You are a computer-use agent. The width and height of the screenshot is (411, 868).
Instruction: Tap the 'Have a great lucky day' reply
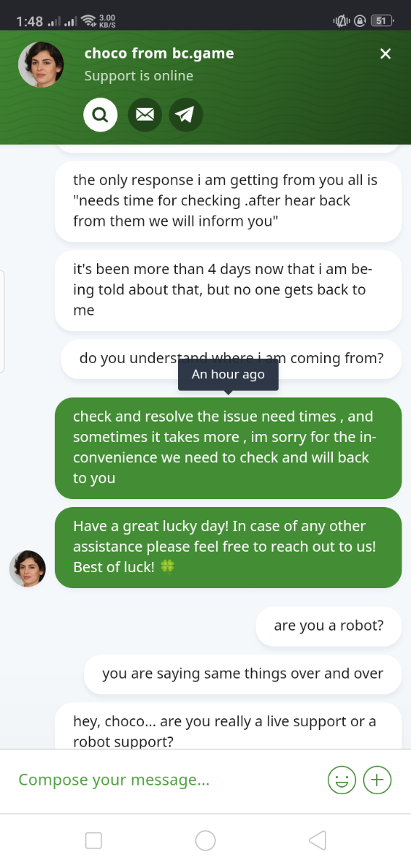[x=228, y=547]
